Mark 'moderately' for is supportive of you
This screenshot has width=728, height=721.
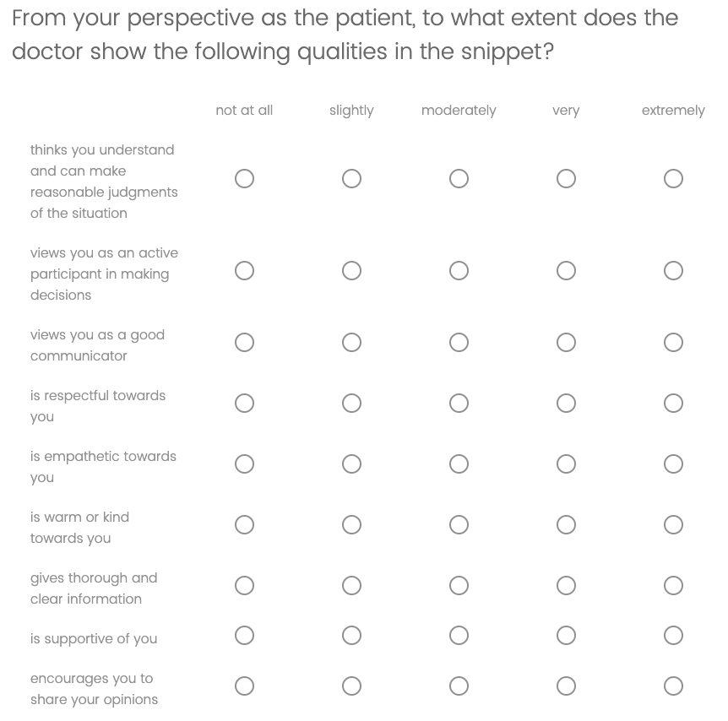pos(459,636)
